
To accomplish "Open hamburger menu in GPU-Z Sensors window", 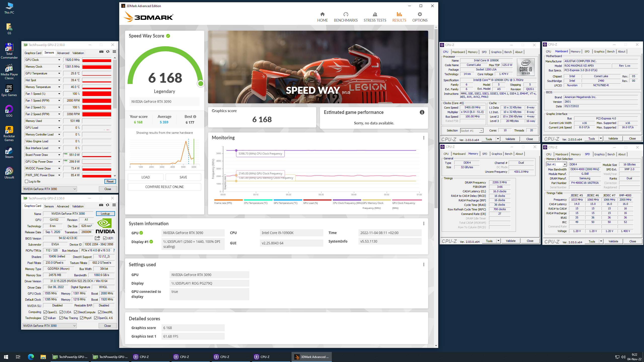I will pos(114,52).
